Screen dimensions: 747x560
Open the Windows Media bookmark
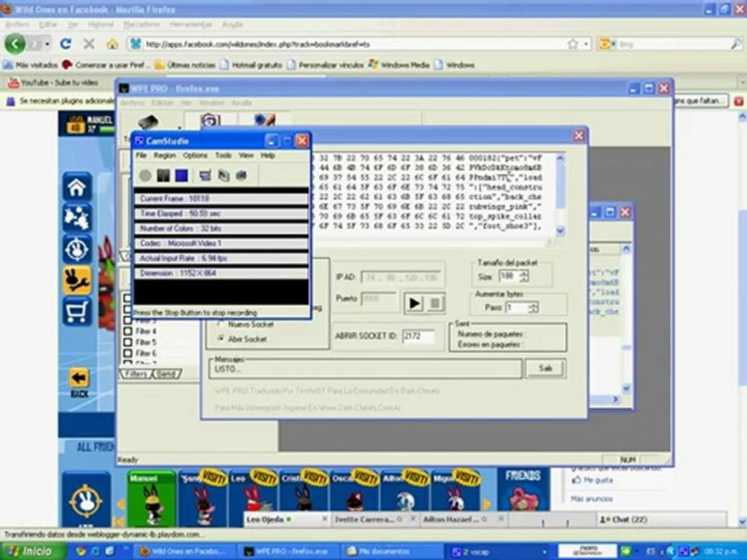(x=399, y=65)
